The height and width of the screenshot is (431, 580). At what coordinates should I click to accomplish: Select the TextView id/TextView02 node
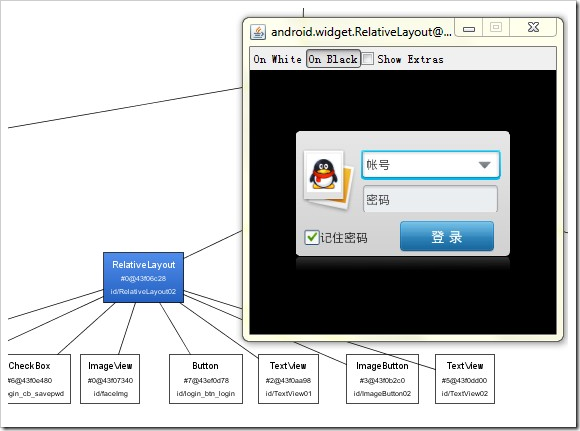465,379
